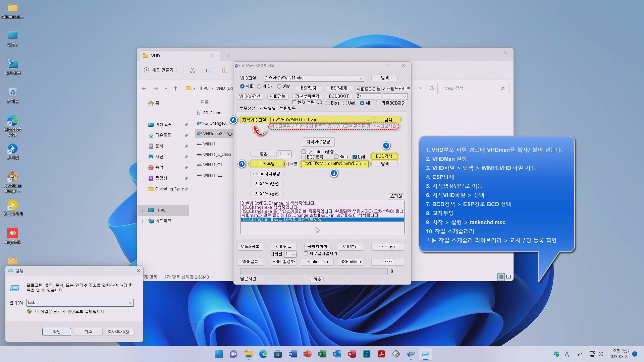Open the VHD파일 path dropdown
Screen dimensions: 644x362
tap(361, 78)
